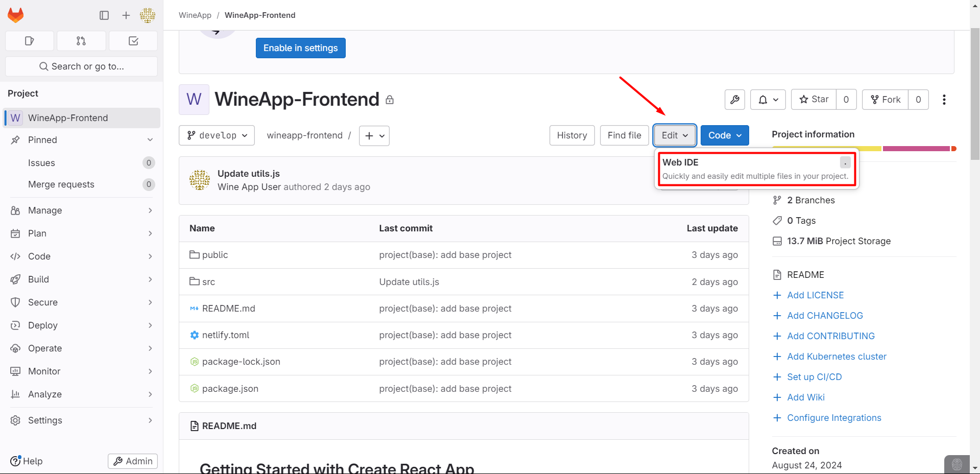The width and height of the screenshot is (980, 474).
Task: Click the repository languages color bar
Action: (863, 149)
